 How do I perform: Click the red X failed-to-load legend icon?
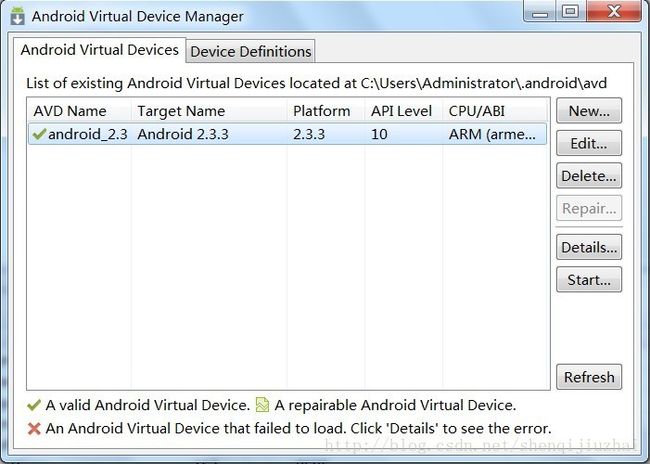point(34,428)
